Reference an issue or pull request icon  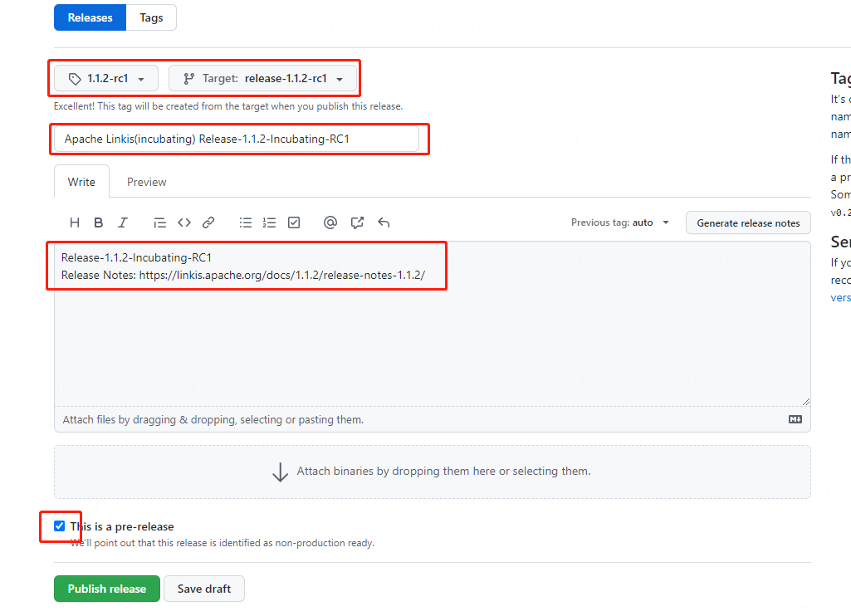[x=357, y=222]
